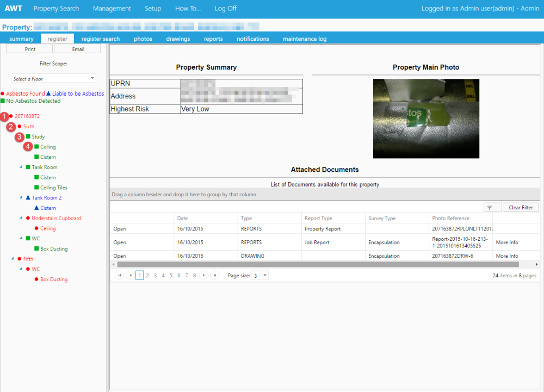Open the Select a Floor dropdown
544x392 pixels.
(x=53, y=78)
